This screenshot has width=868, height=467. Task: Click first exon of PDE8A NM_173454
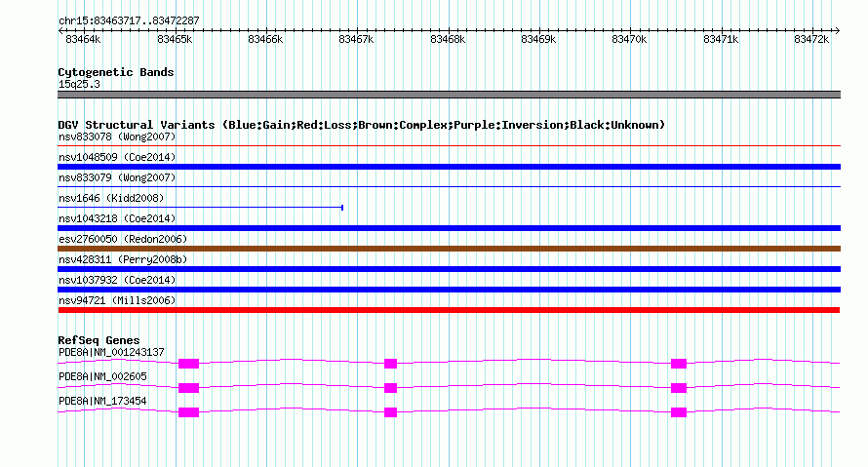[x=189, y=412]
